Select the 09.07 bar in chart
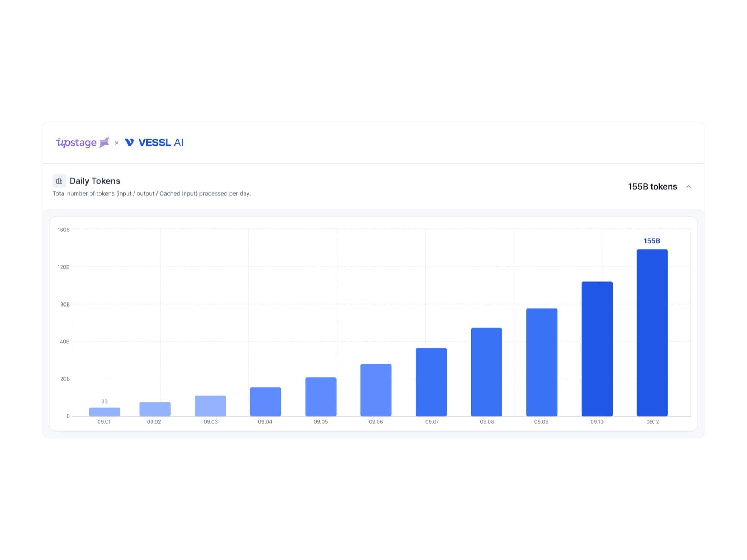Viewport: 747px width, 560px height. click(x=431, y=382)
